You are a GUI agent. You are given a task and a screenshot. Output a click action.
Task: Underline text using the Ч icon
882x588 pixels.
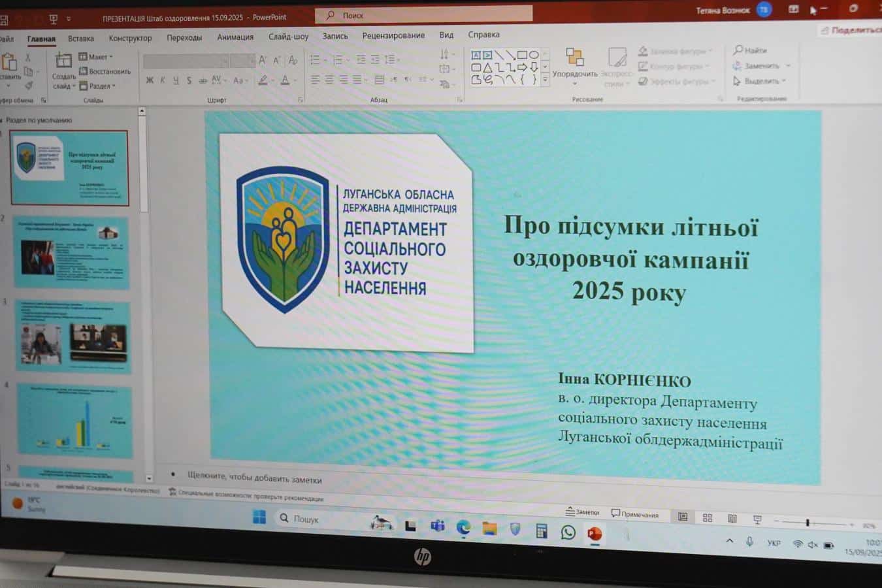(x=176, y=80)
